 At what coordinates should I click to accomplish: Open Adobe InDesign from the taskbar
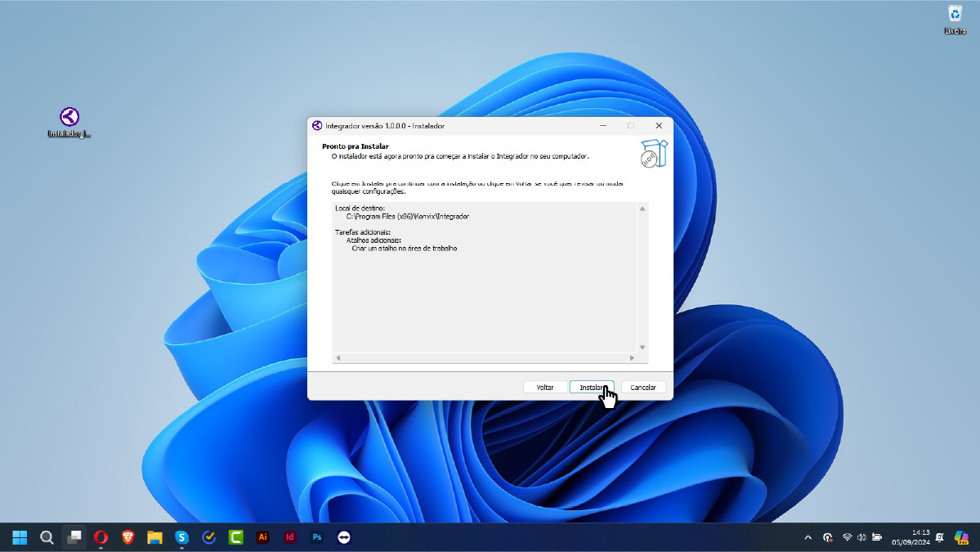tap(290, 537)
